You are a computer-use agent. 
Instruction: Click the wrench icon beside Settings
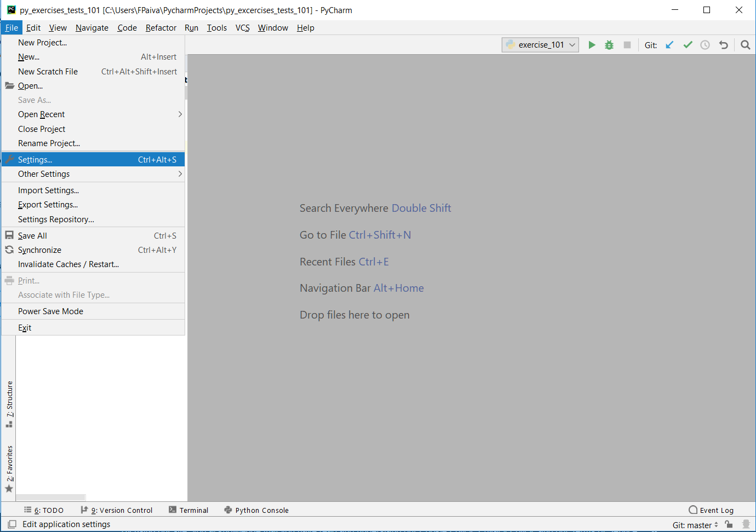(x=9, y=159)
